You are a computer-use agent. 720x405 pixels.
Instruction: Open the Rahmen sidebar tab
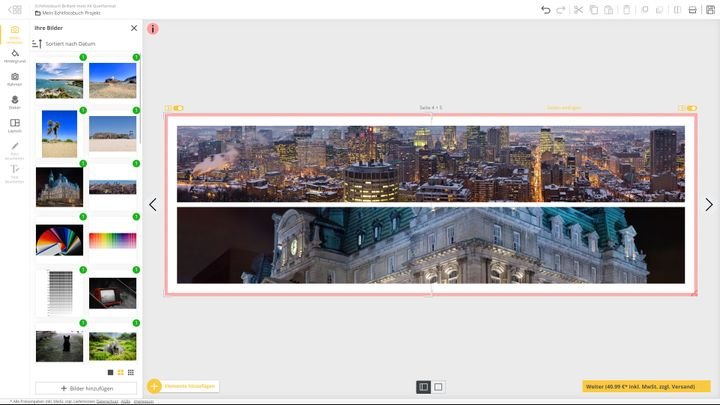tap(15, 79)
